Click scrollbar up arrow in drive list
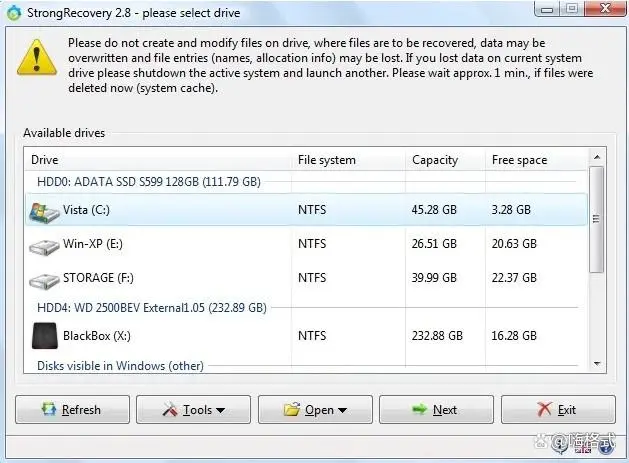The image size is (629, 463). click(597, 158)
